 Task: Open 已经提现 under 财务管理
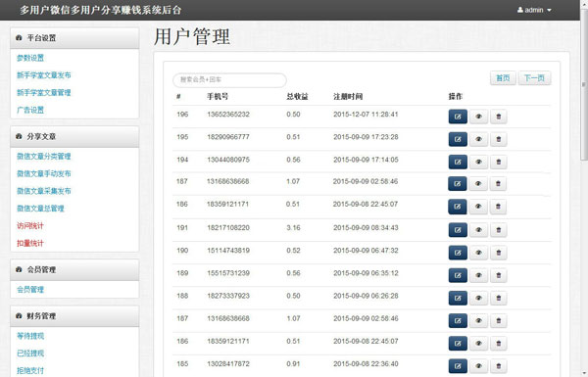coord(30,353)
